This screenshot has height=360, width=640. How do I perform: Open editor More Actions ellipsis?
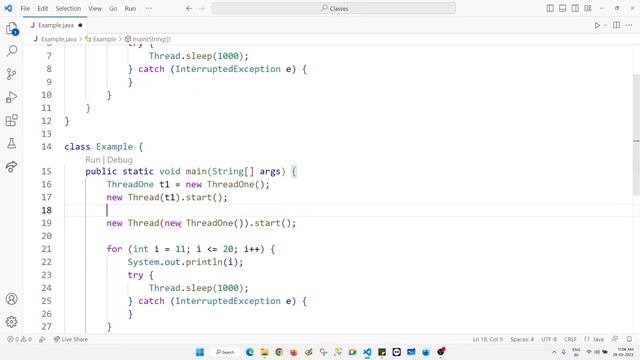[629, 25]
